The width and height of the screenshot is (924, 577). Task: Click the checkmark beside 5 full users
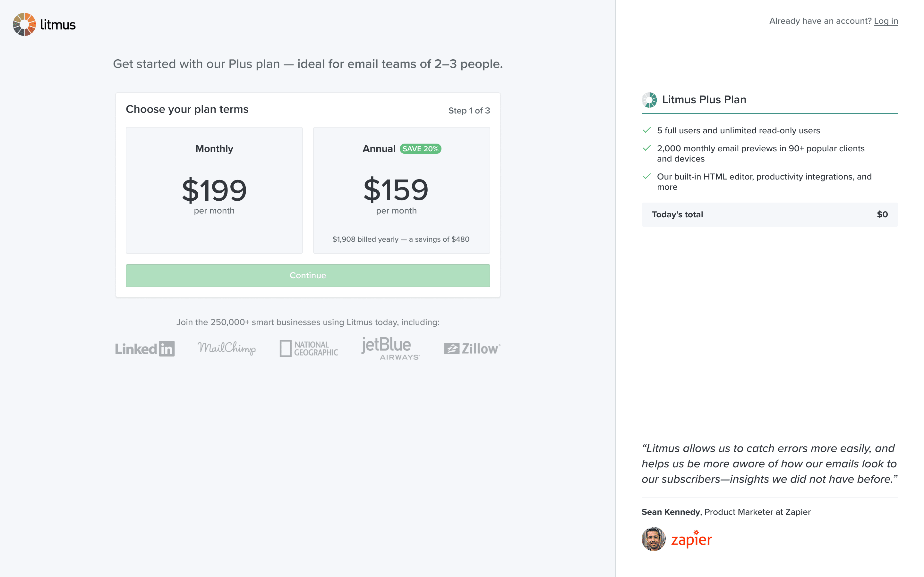(x=646, y=130)
